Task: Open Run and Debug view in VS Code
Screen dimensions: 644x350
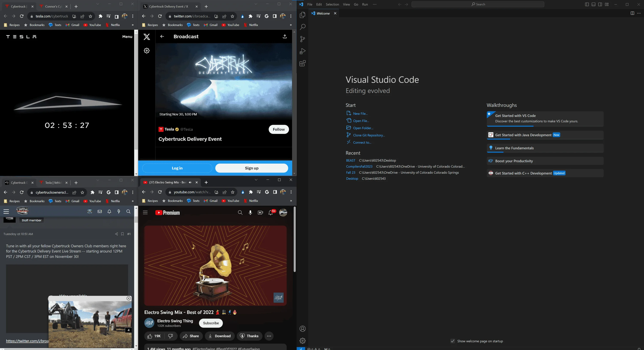Action: pos(302,51)
